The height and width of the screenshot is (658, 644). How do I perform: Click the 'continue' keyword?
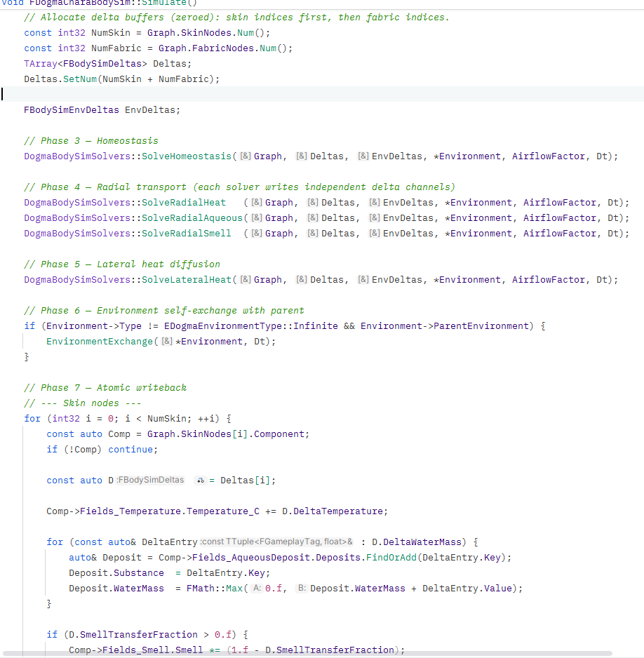(x=130, y=449)
